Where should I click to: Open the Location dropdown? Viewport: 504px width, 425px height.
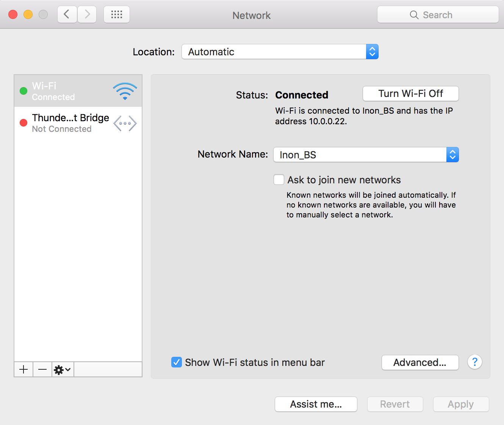click(x=280, y=52)
